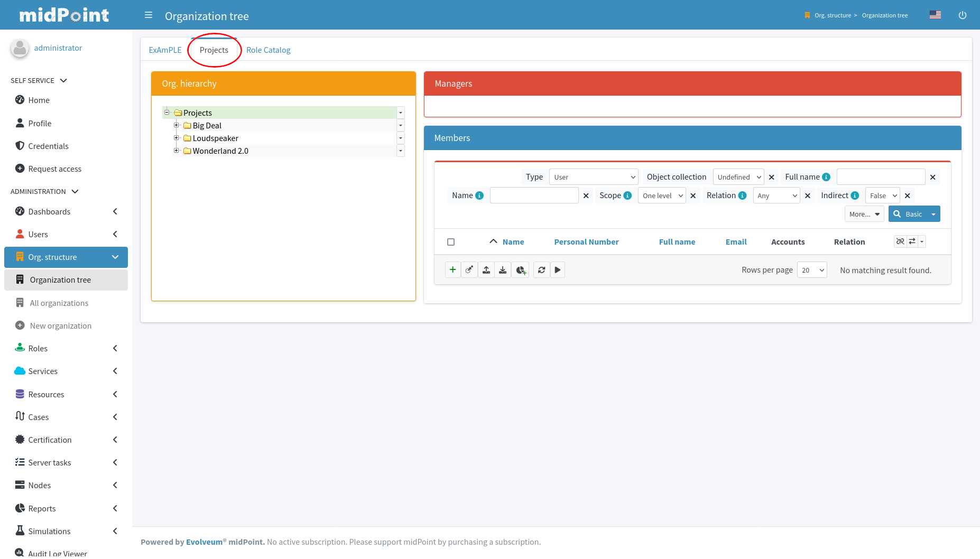Click the download export icon in members toolbar
980x559 pixels.
[503, 270]
